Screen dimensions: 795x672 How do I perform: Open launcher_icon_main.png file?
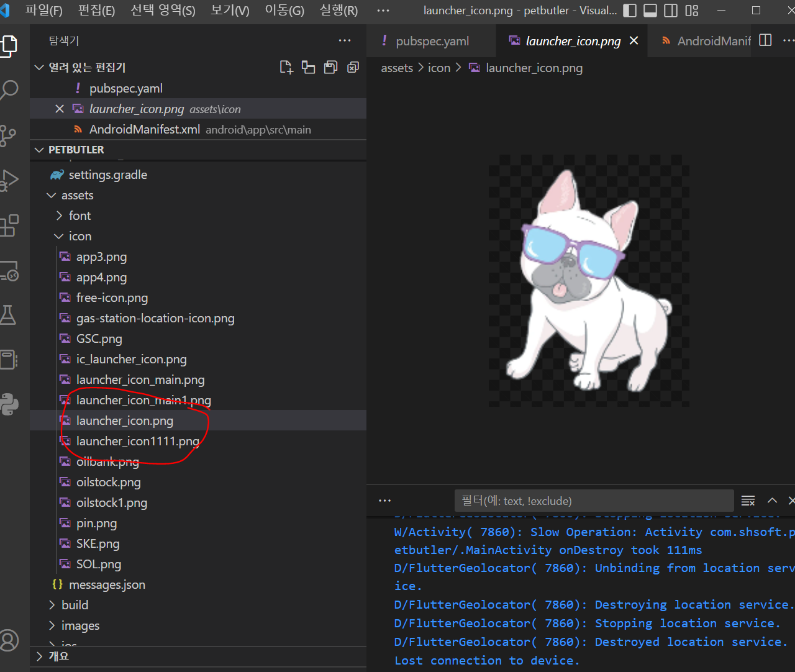tap(198, 379)
